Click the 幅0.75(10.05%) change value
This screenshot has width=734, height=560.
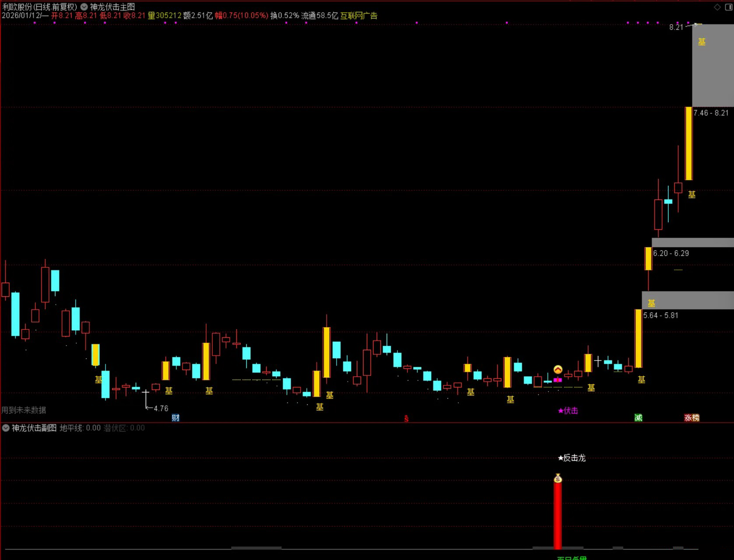click(x=242, y=16)
